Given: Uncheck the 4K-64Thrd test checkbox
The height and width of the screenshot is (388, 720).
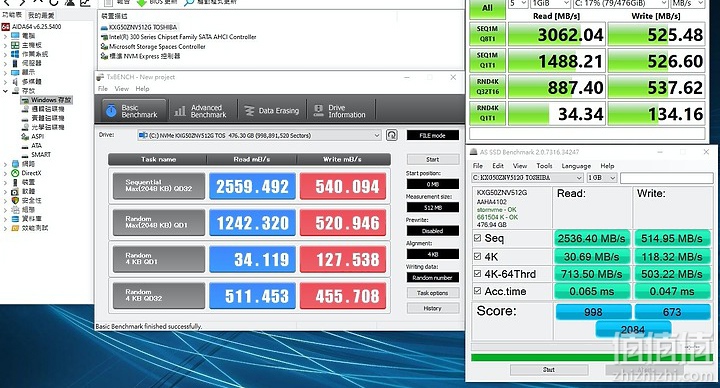Looking at the screenshot, I should (x=478, y=274).
